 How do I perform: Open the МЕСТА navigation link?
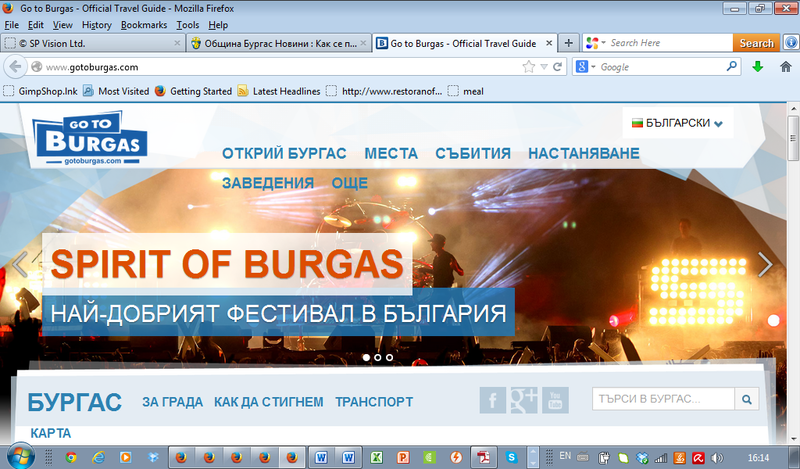coord(391,153)
